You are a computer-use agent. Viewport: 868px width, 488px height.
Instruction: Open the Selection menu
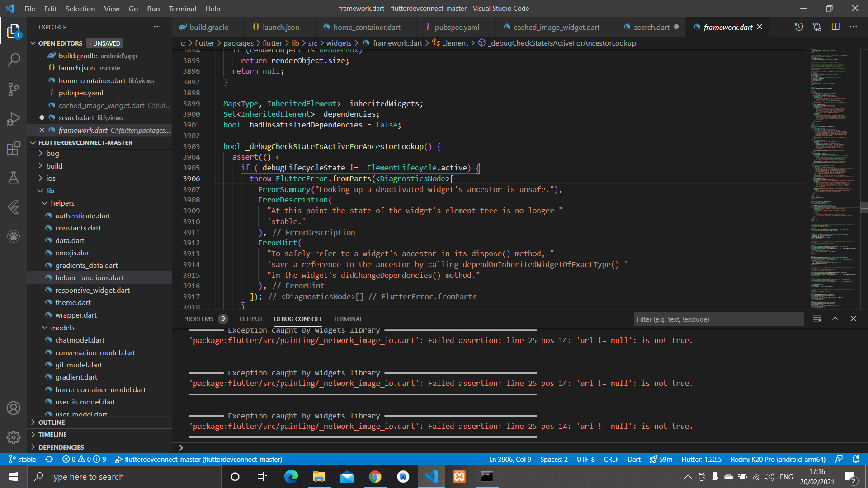[80, 9]
